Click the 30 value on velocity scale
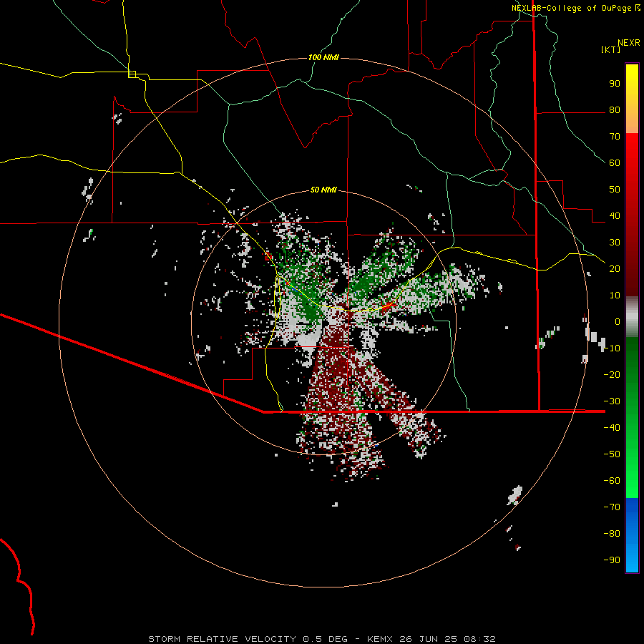The width and height of the screenshot is (644, 644). 615,243
